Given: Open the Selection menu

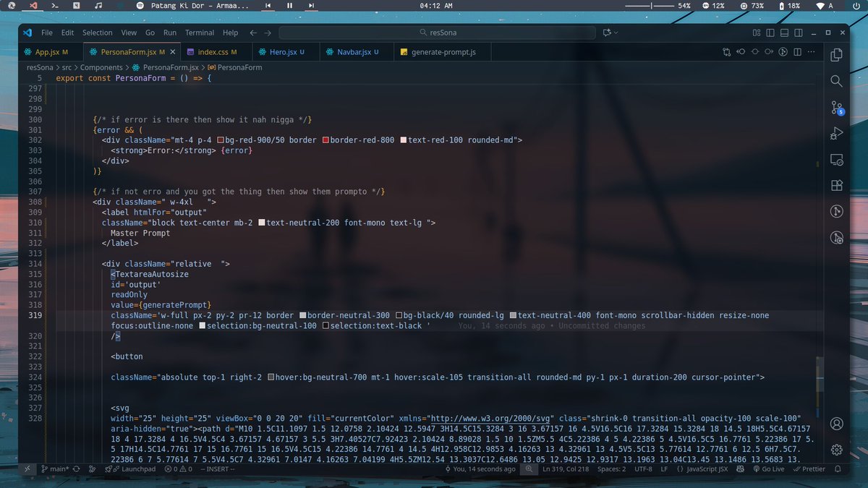Looking at the screenshot, I should [x=97, y=33].
